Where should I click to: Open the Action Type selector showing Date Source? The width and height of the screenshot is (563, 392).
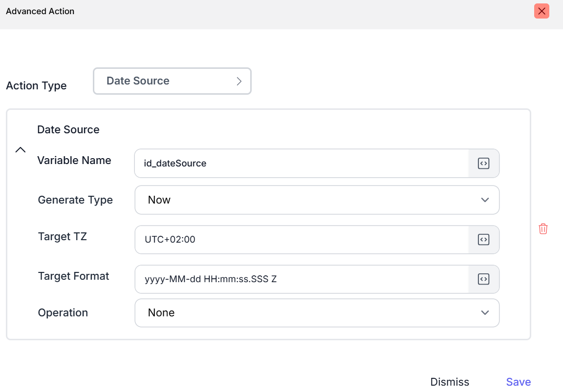pyautogui.click(x=172, y=81)
